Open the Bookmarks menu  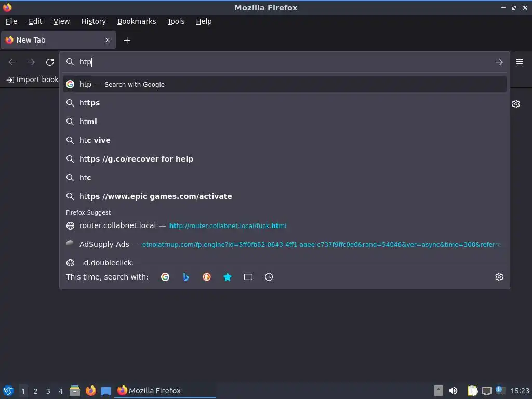137,21
